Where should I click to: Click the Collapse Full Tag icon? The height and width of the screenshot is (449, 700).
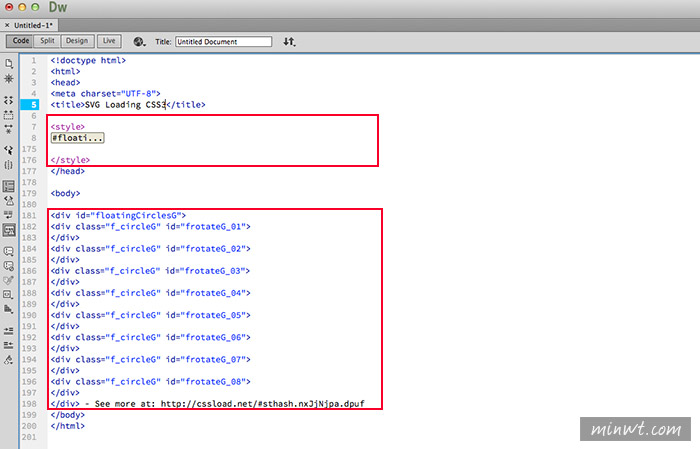pyautogui.click(x=9, y=101)
